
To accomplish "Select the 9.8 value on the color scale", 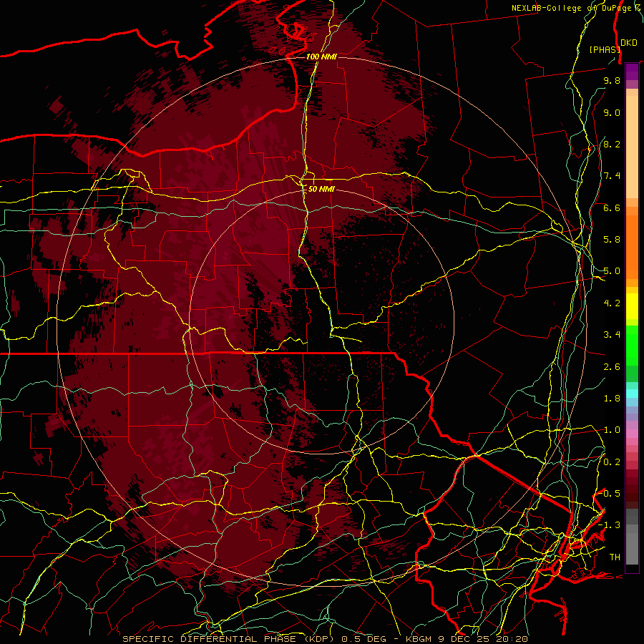I will pos(612,80).
